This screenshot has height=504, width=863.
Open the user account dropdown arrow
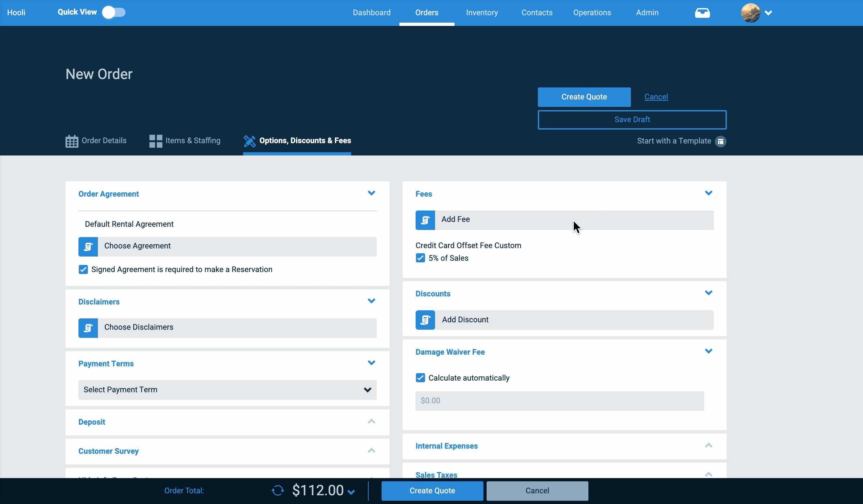pos(768,13)
